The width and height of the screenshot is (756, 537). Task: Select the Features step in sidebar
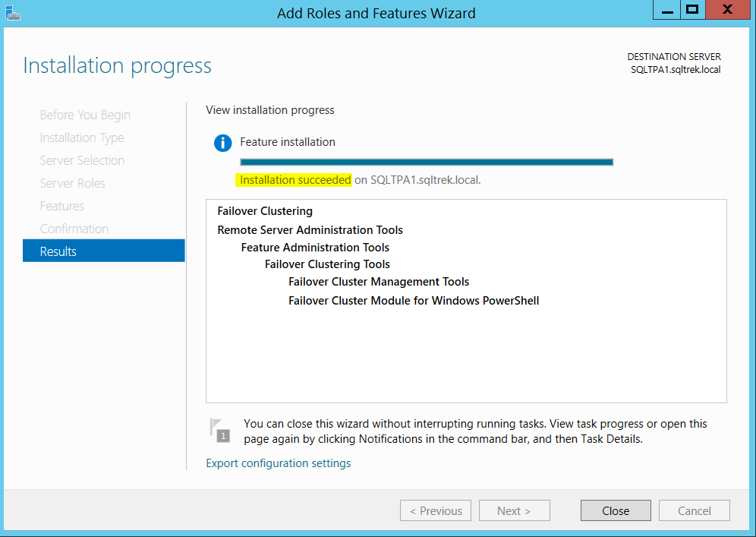pyautogui.click(x=61, y=206)
